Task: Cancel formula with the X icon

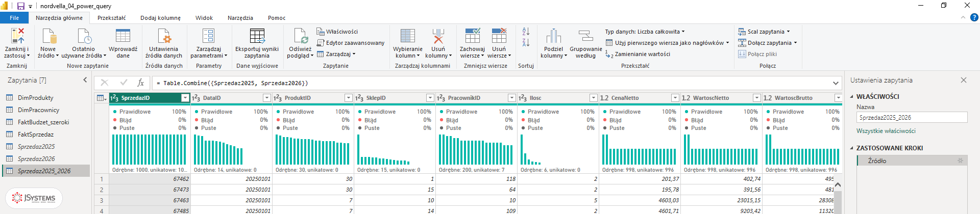Action: pyautogui.click(x=105, y=83)
